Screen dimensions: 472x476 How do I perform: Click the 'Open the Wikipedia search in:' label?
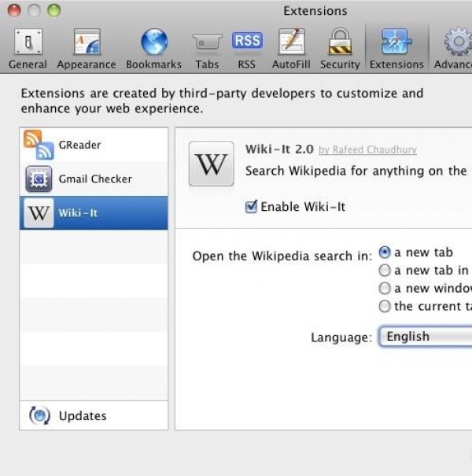pos(282,256)
